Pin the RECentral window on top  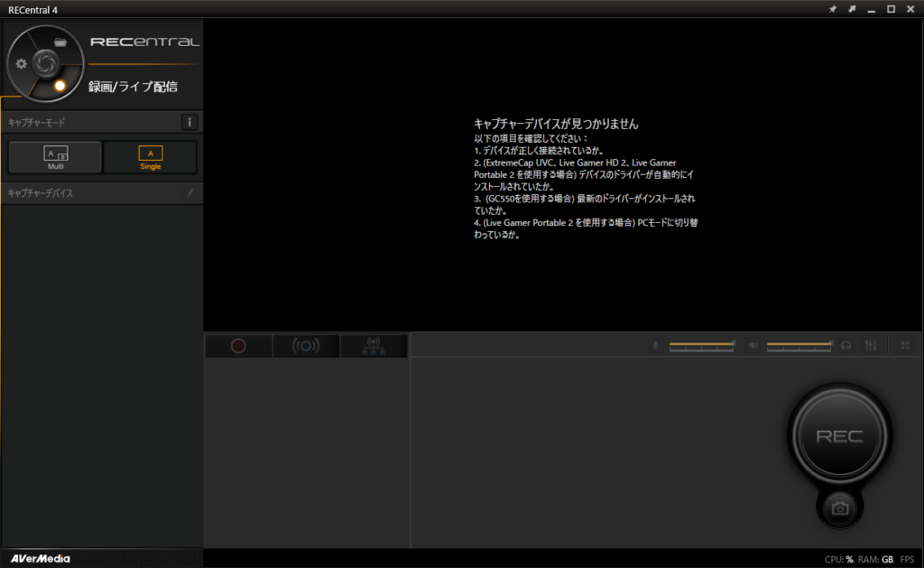tap(833, 9)
